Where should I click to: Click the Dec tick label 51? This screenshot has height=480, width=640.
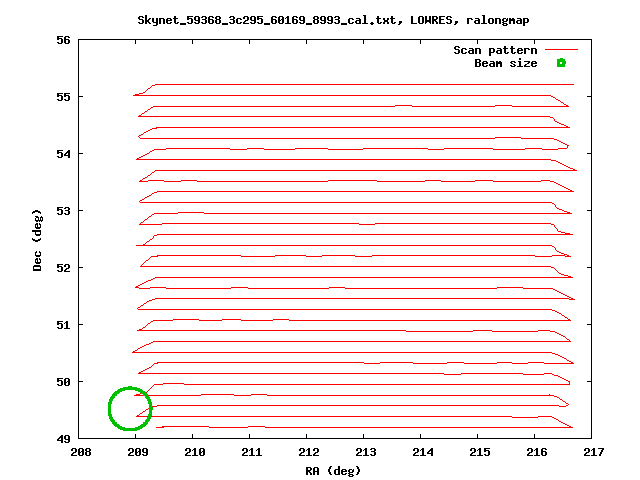[x=63, y=325]
